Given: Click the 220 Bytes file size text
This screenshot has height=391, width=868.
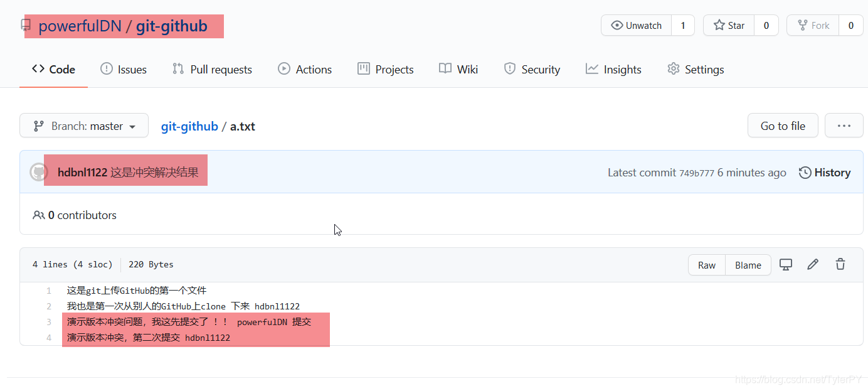Looking at the screenshot, I should pos(151,265).
